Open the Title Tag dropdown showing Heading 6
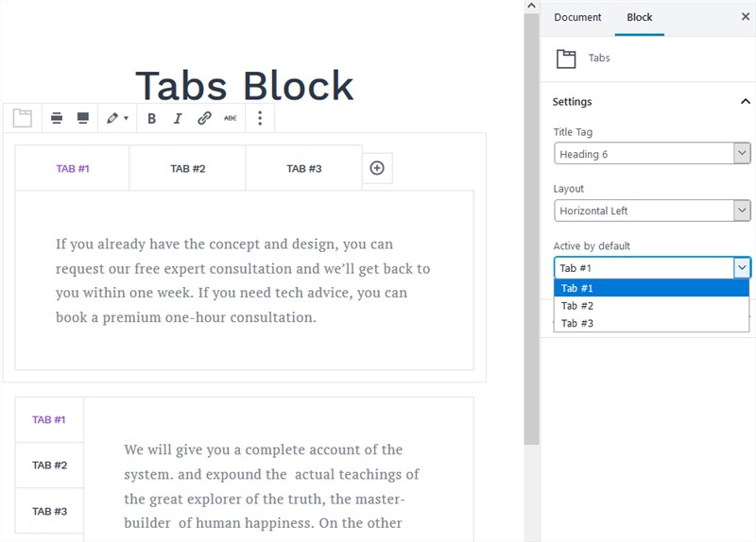This screenshot has width=756, height=542. (x=652, y=154)
